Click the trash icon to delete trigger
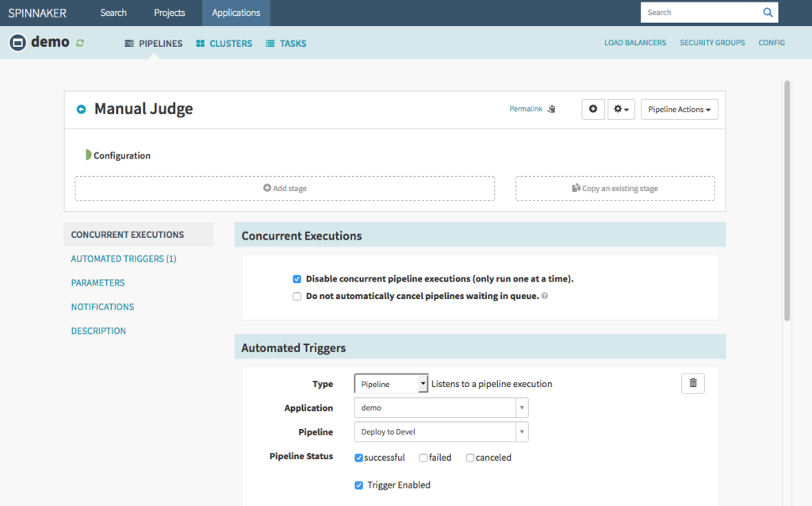812x506 pixels. coord(693,383)
